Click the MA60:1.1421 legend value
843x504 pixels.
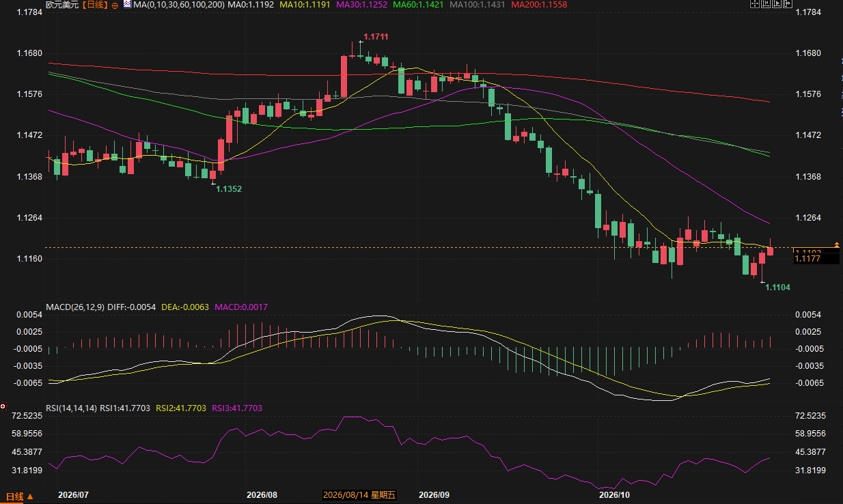(x=419, y=5)
